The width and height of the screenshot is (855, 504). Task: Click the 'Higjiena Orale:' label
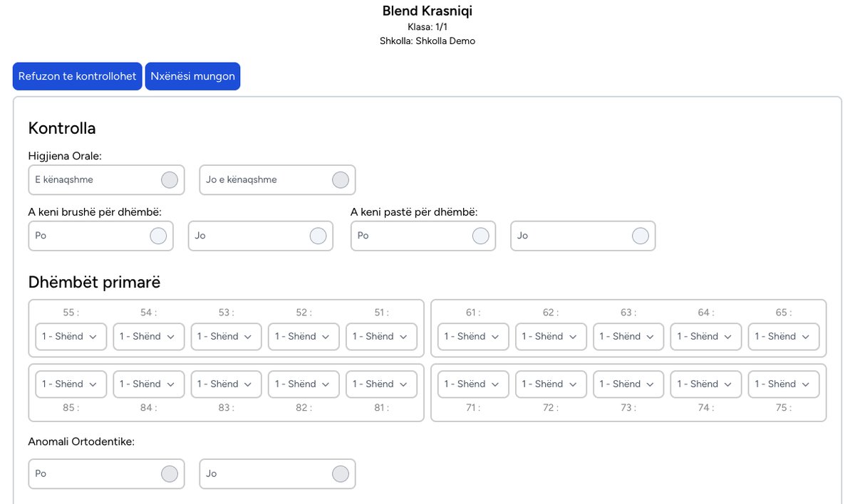[66, 156]
